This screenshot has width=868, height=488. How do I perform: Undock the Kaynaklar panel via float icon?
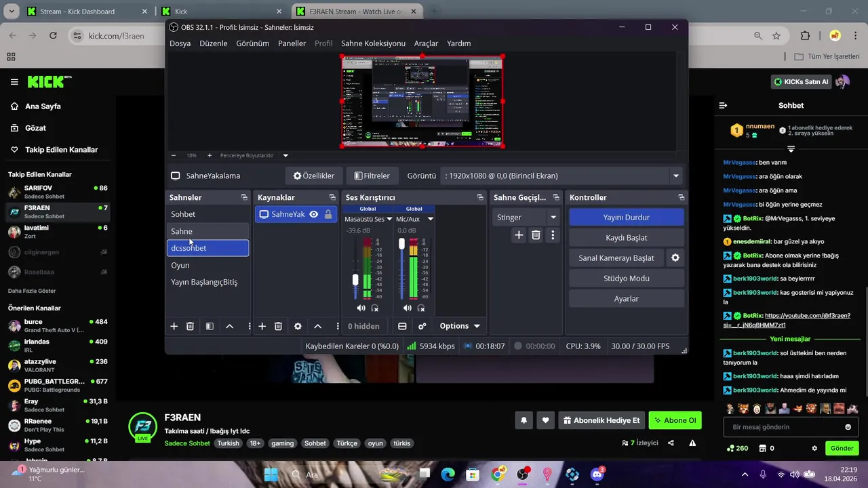pyautogui.click(x=332, y=197)
